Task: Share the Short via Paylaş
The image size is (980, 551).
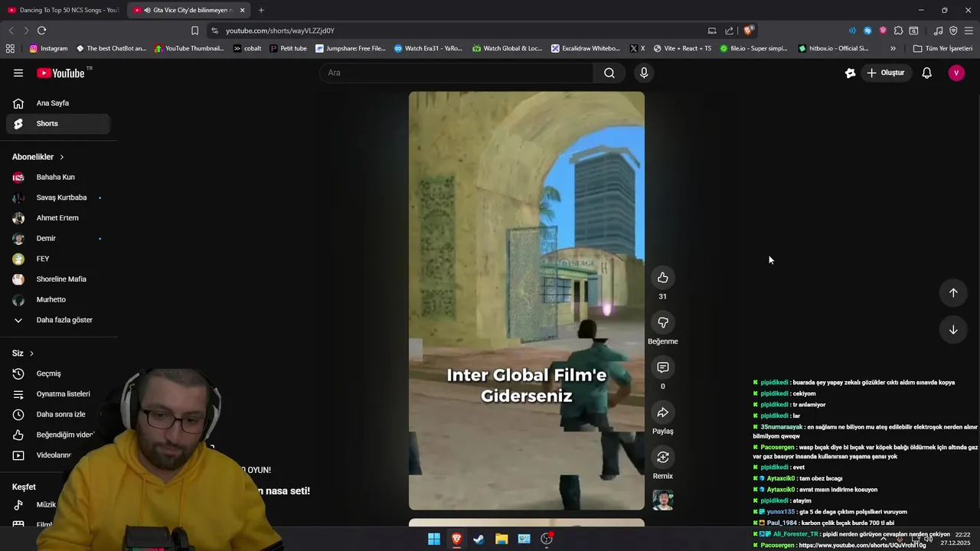Action: [663, 412]
